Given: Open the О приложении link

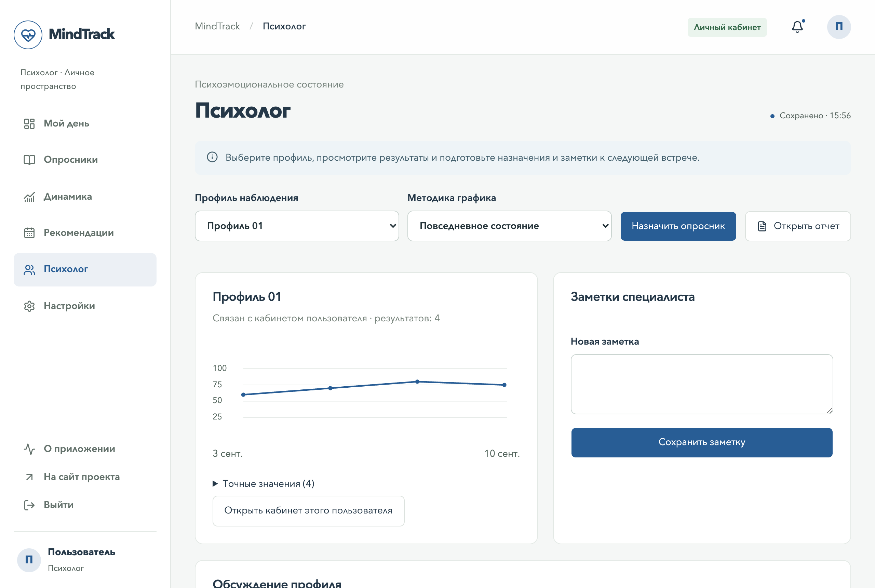Looking at the screenshot, I should tap(85, 449).
